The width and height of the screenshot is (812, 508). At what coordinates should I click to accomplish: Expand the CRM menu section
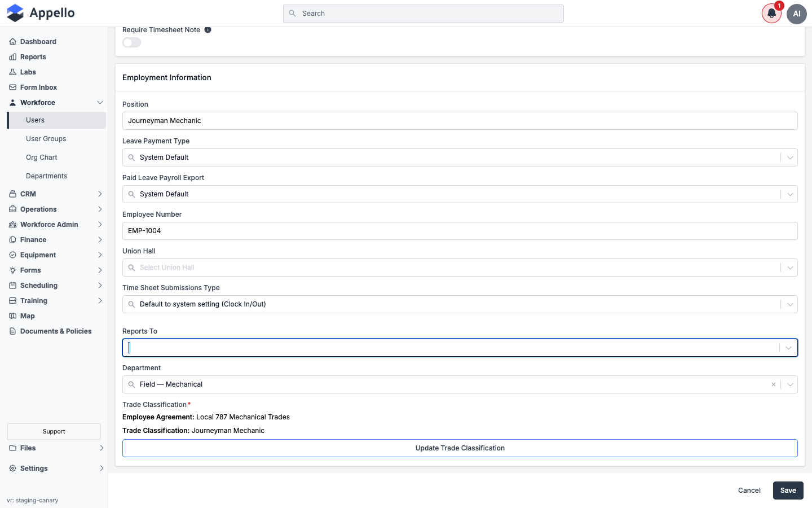point(100,194)
